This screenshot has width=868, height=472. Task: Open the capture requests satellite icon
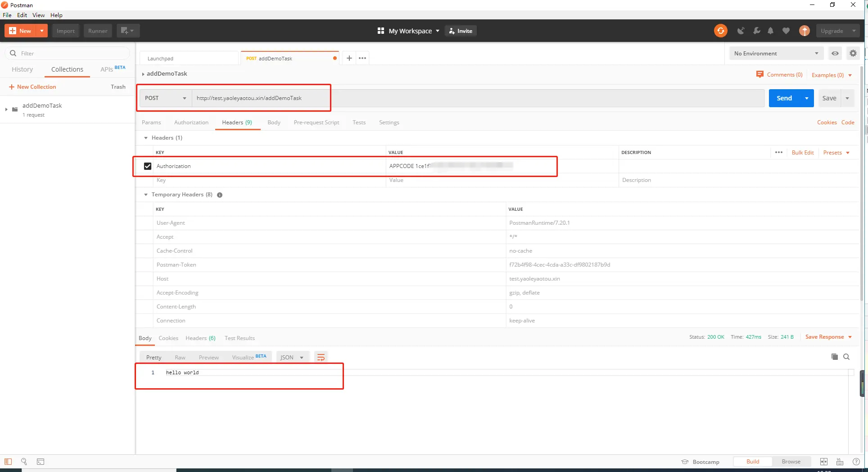741,31
